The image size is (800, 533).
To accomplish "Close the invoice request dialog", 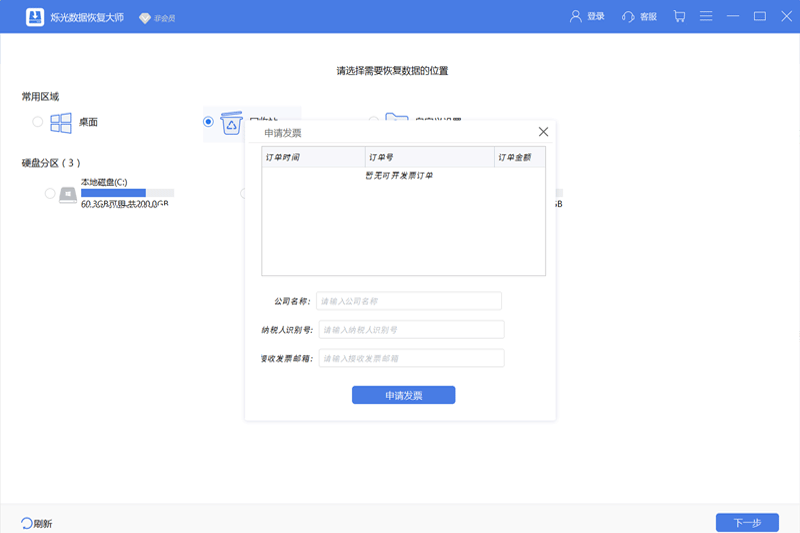I will 543,132.
